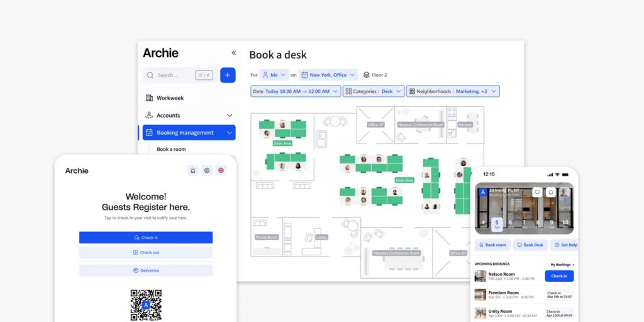
Task: Click the Search field in the sidebar
Action: pyautogui.click(x=179, y=75)
